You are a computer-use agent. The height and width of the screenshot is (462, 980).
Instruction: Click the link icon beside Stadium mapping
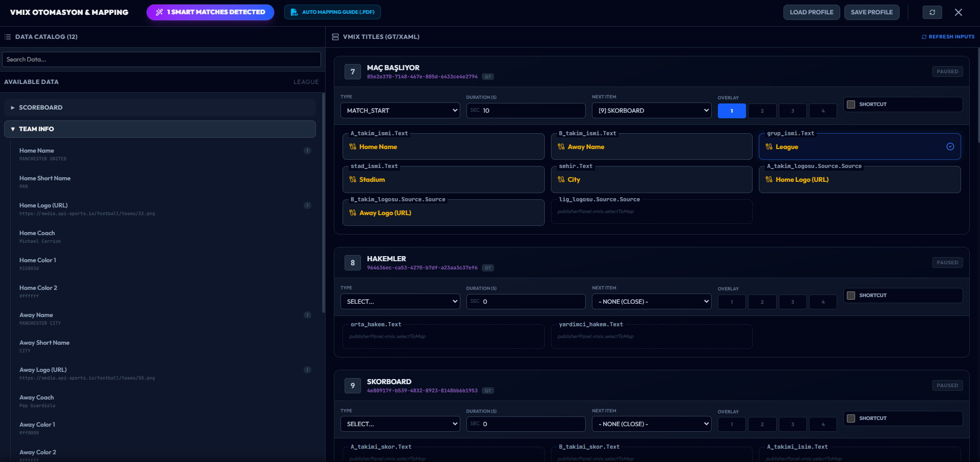(x=353, y=180)
